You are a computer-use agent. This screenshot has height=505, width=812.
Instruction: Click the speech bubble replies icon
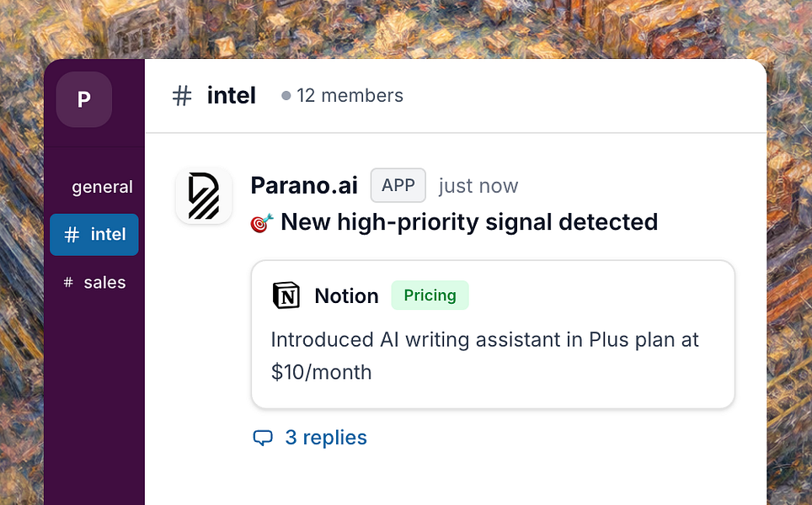[264, 437]
